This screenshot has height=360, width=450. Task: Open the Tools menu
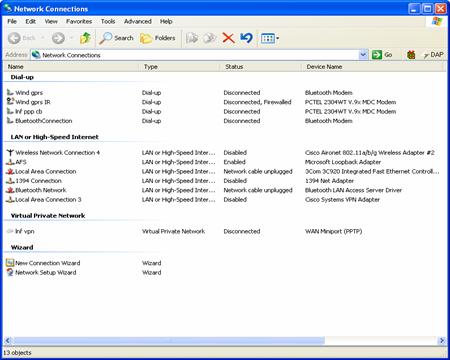108,21
